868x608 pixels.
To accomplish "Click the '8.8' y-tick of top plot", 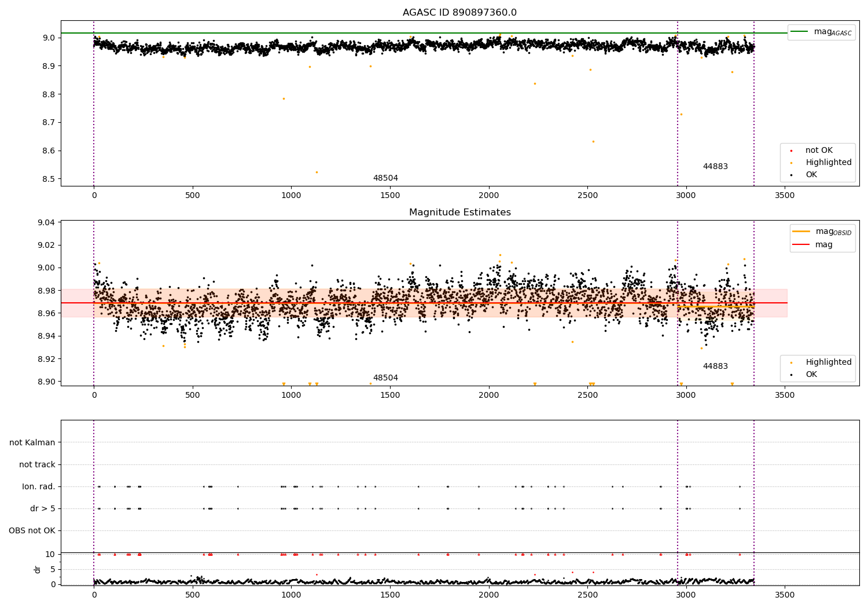I will [49, 95].
